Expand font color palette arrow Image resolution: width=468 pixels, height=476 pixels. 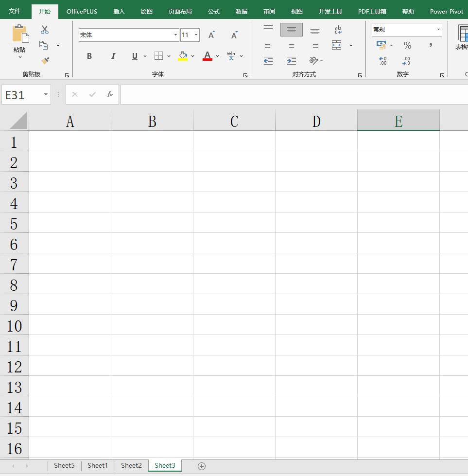coord(217,56)
